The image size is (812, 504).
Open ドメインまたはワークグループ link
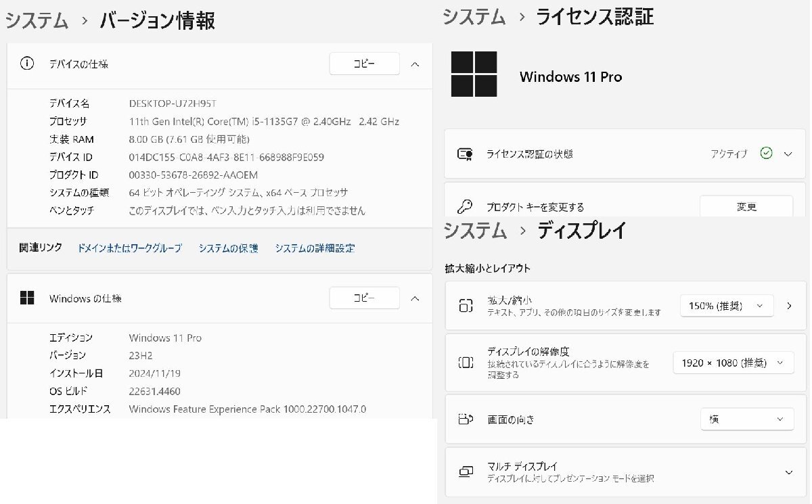pos(130,248)
